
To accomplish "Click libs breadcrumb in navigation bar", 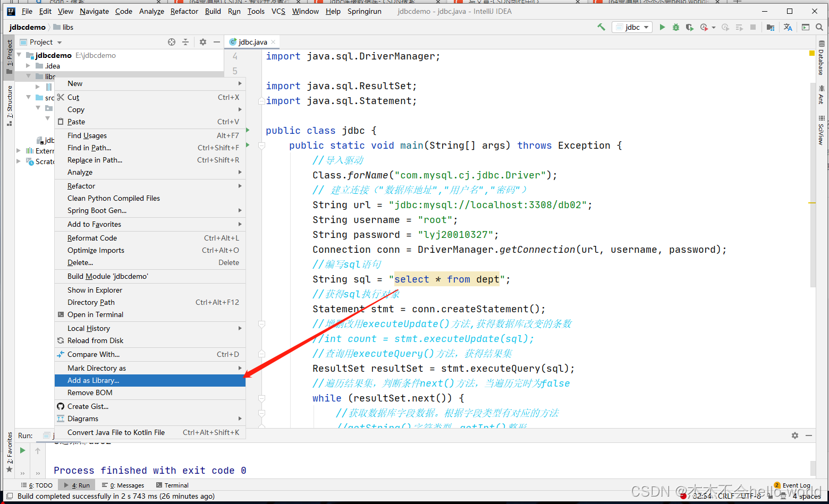I will click(x=64, y=27).
